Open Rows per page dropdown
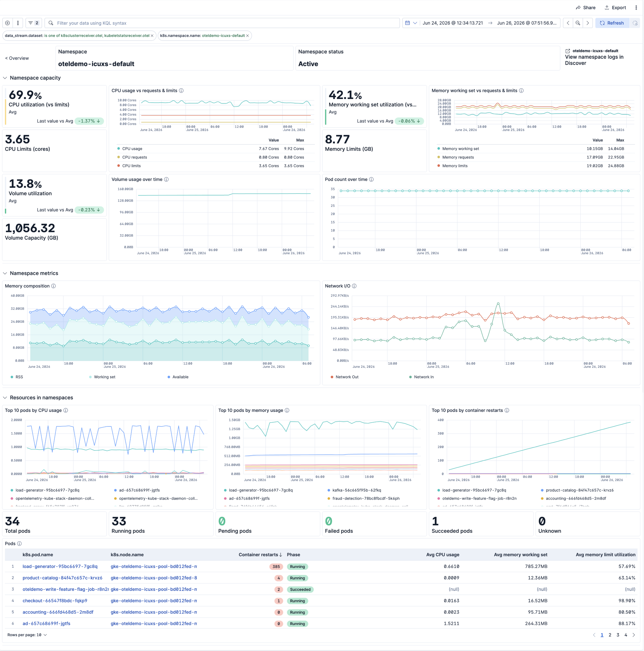This screenshot has width=644, height=651. point(27,635)
